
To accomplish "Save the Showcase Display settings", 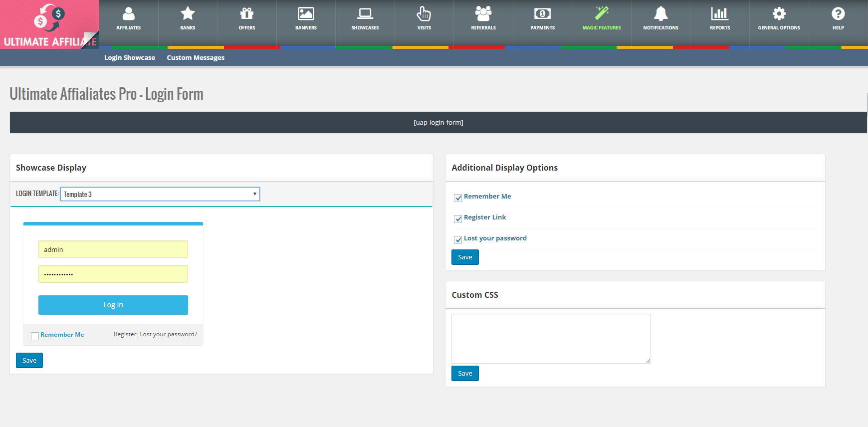I will pyautogui.click(x=29, y=360).
